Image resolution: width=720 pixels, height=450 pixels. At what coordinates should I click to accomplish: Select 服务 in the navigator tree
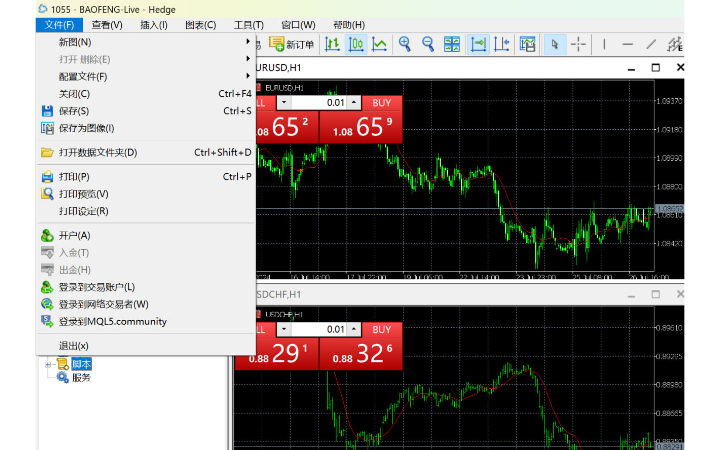pos(81,378)
